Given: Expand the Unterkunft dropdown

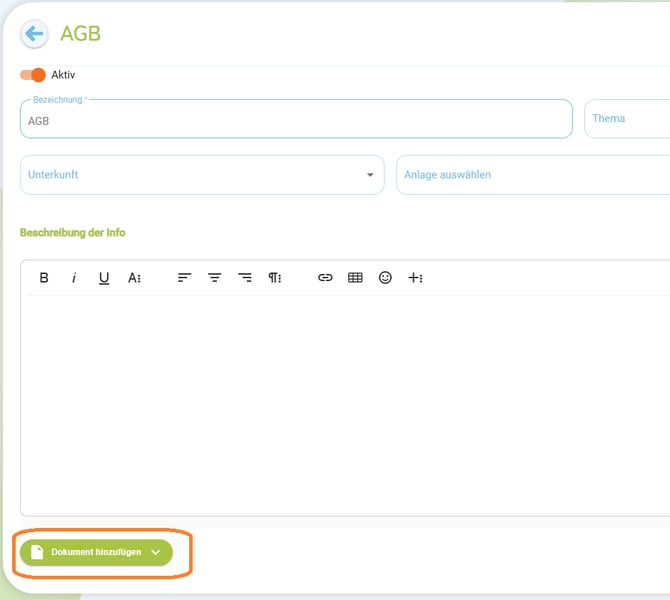Looking at the screenshot, I should [202, 175].
